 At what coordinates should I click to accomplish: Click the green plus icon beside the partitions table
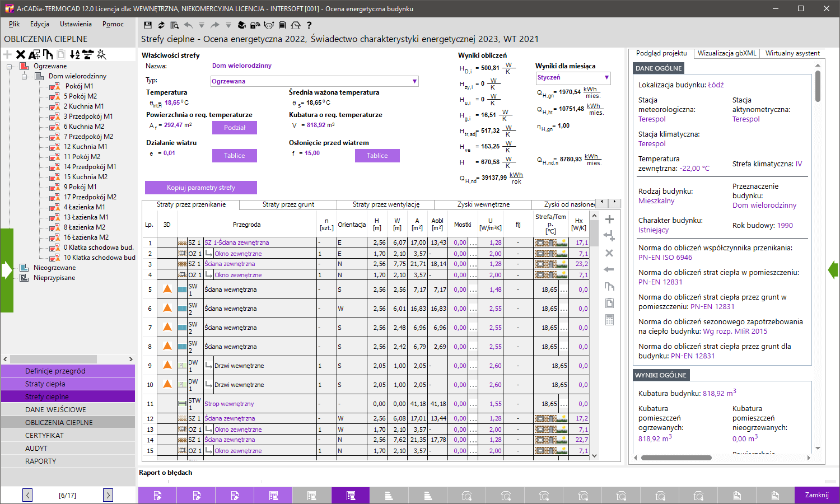(x=609, y=219)
